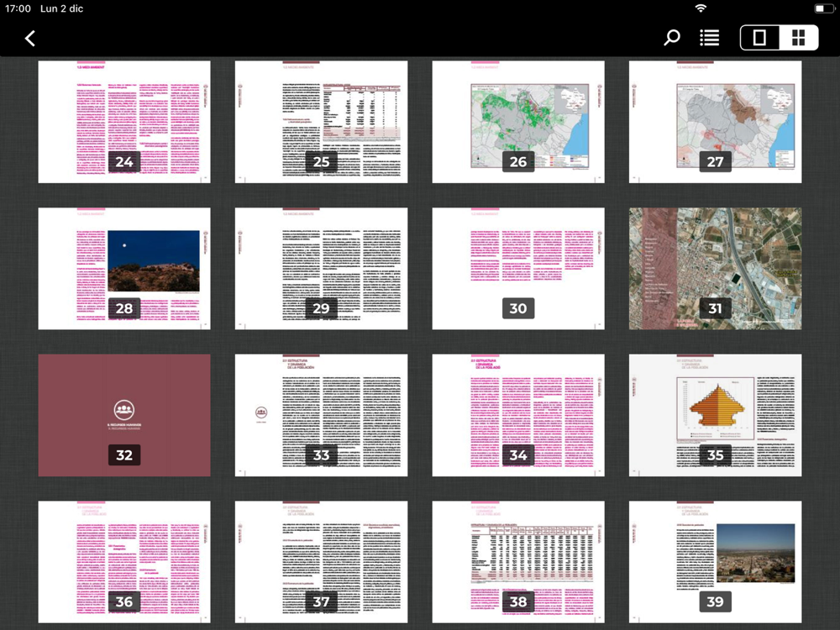The height and width of the screenshot is (630, 840).
Task: Open page 31 aerial photo thumbnail
Action: [x=715, y=269]
